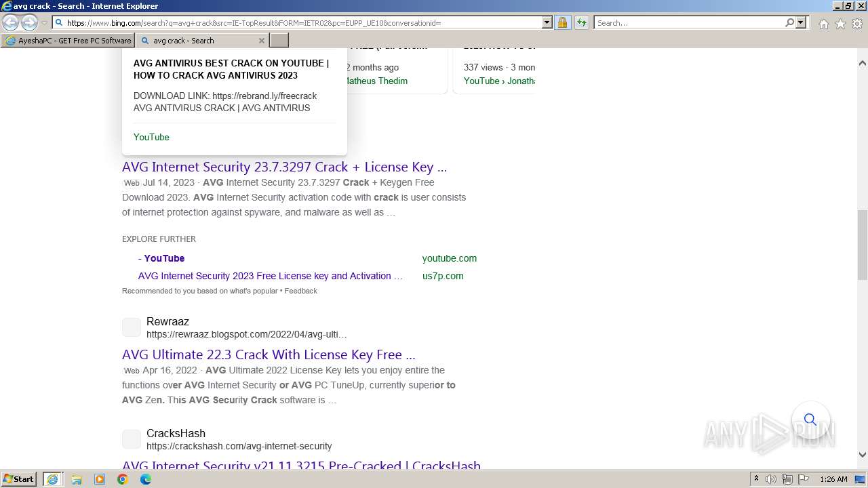The image size is (868, 488).
Task: Open AVG Internet Security v21.11.3215 Pre-Cracked result
Action: (301, 466)
